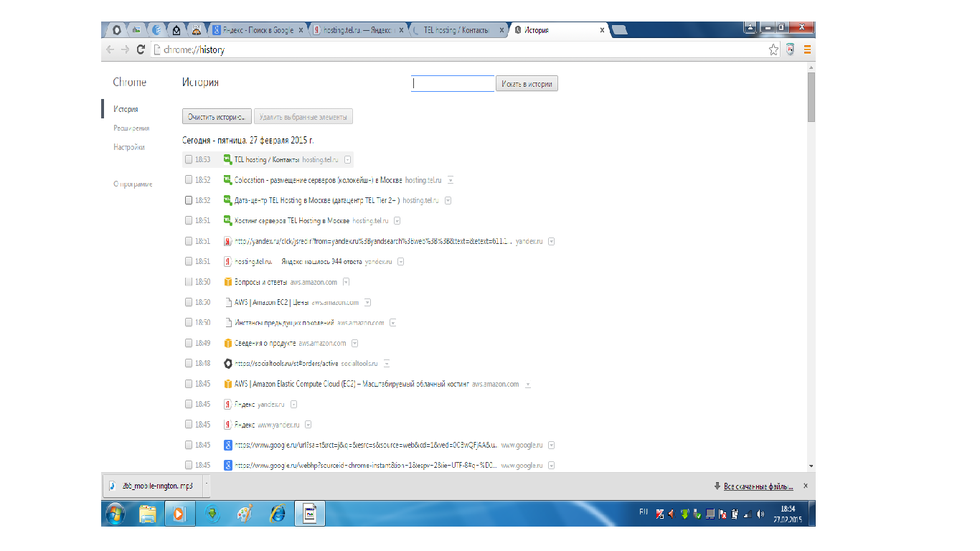Go back with the browser back arrow
The height and width of the screenshot is (551, 980).
[x=110, y=50]
